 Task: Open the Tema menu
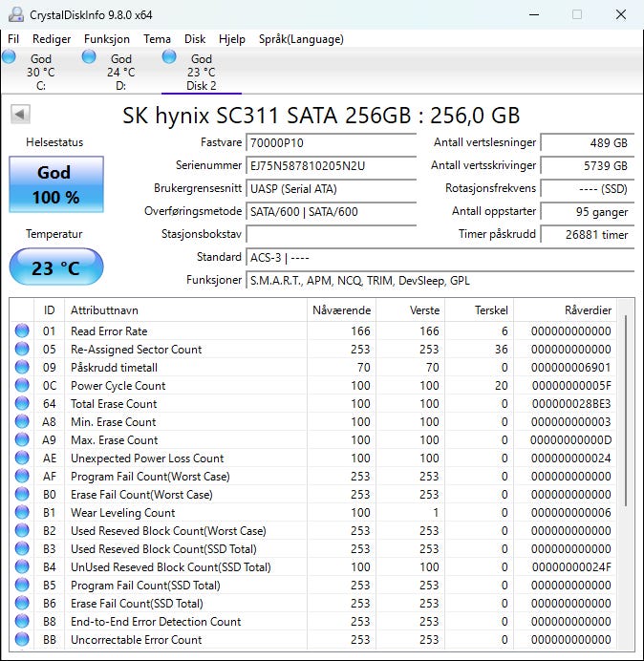(157, 39)
